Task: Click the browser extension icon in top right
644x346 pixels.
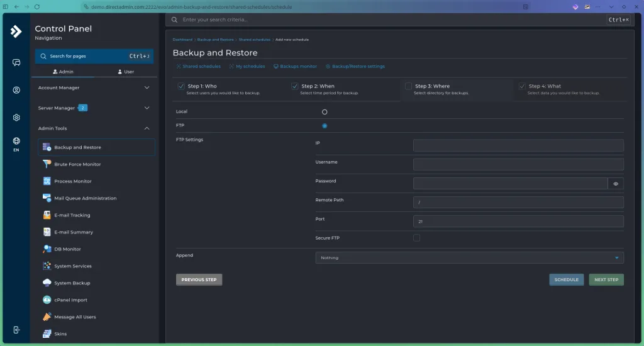Action: coord(575,6)
